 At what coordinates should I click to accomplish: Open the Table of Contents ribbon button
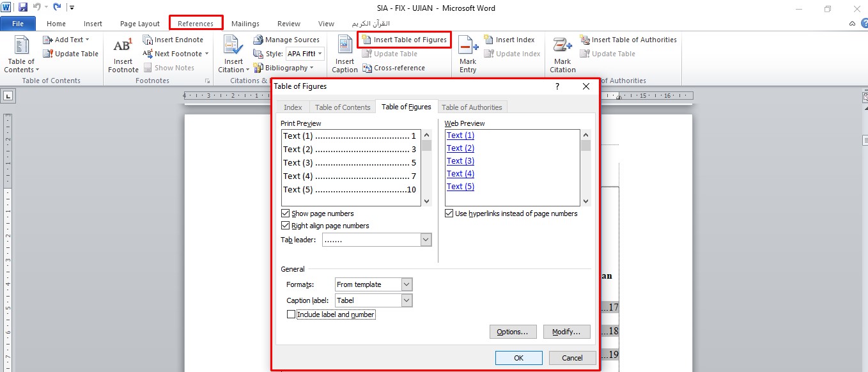coord(22,54)
